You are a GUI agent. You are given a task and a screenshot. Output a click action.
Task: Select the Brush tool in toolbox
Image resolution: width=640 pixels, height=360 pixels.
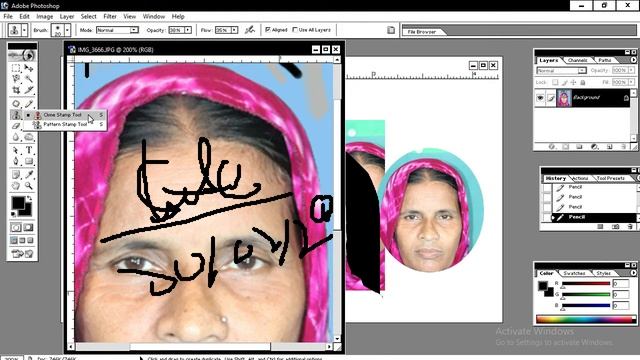tap(29, 104)
